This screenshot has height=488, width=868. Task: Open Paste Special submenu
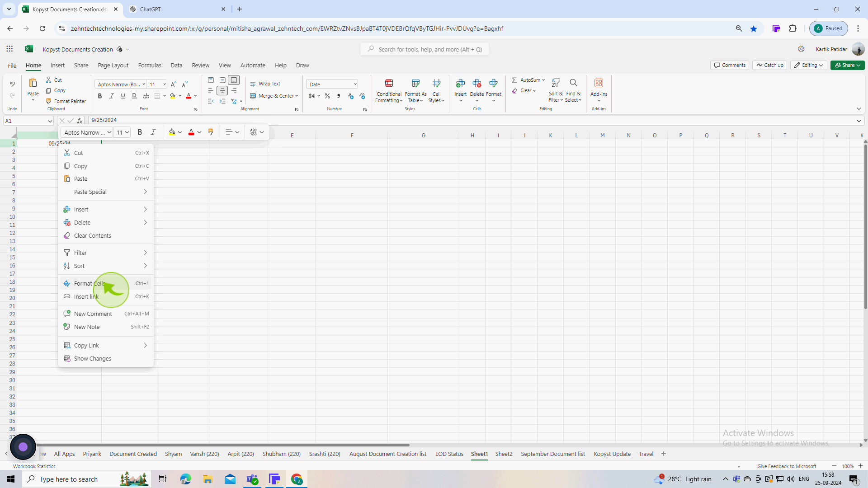coord(106,192)
